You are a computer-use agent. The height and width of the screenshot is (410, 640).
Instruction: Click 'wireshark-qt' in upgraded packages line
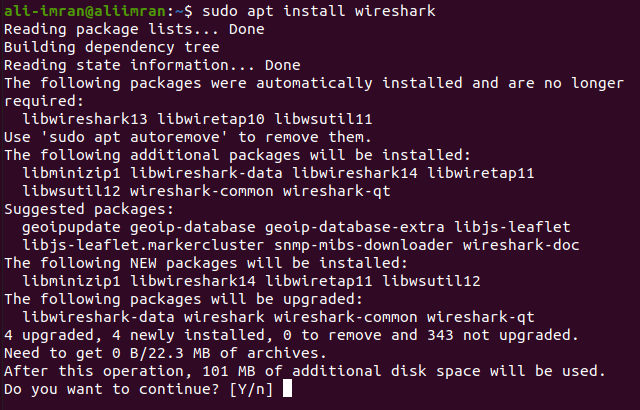[481, 317]
